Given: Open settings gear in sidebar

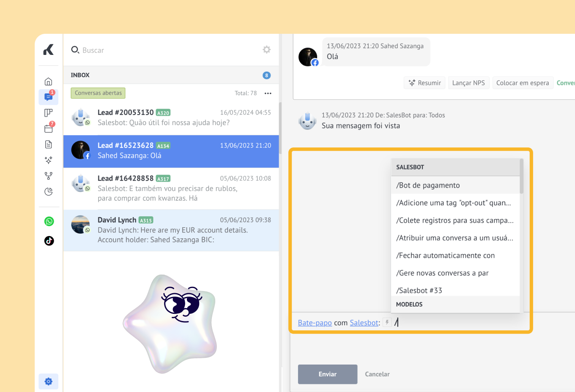Looking at the screenshot, I should tap(49, 381).
